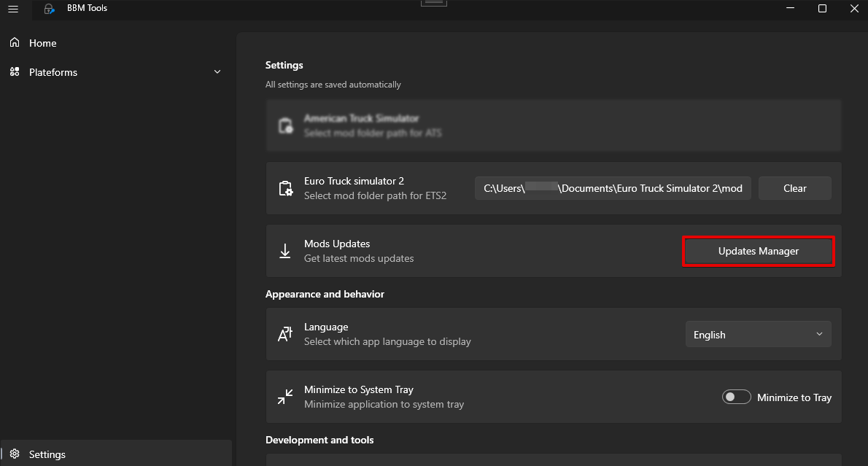The image size is (868, 466).
Task: Select Settings in the sidebar
Action: [47, 454]
